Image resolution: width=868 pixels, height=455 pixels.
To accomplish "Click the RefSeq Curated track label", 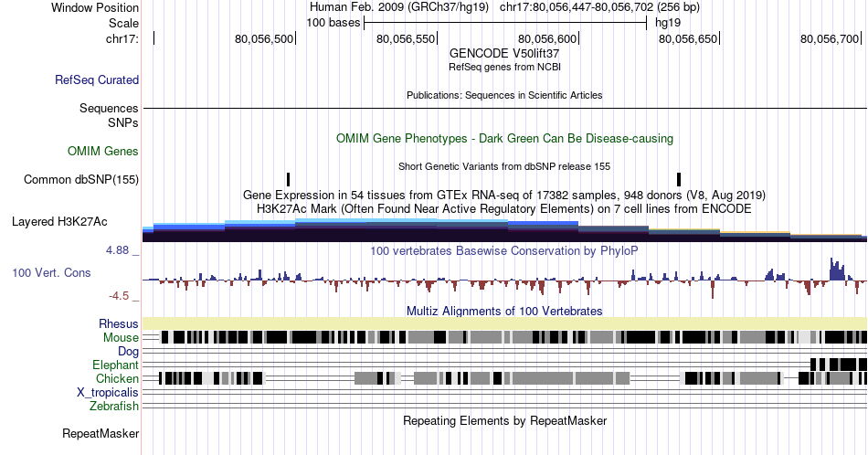I will point(97,79).
